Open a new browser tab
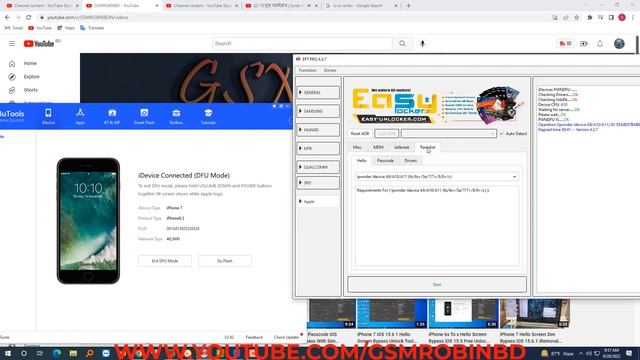The height and width of the screenshot is (360, 640). (408, 6)
